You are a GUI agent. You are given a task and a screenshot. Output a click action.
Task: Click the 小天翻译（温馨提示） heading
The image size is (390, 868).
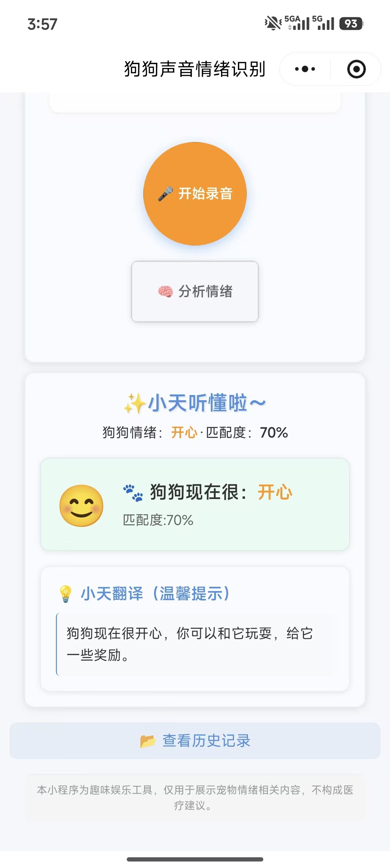156,593
